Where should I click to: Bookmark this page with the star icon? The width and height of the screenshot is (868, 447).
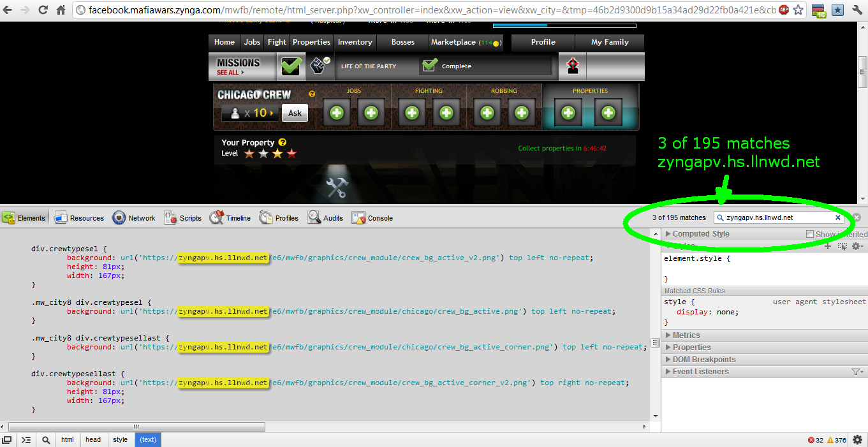click(x=798, y=10)
